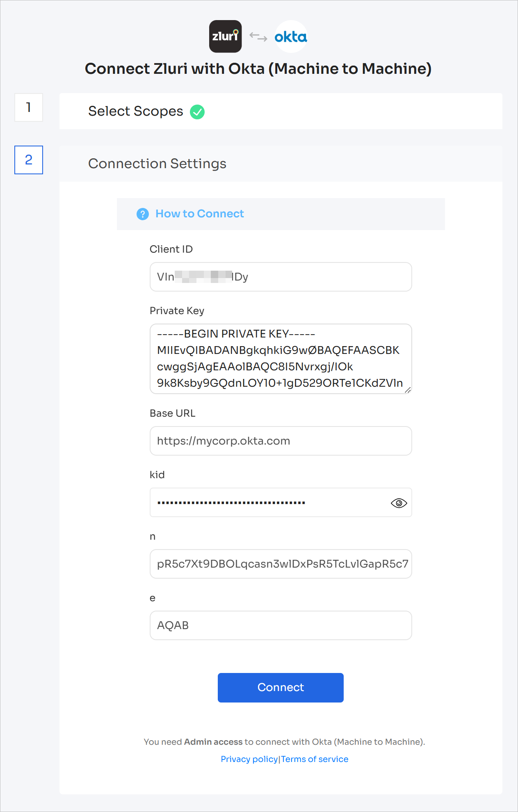
Task: Click the green checkmark beside Select Scopes
Action: (x=197, y=112)
